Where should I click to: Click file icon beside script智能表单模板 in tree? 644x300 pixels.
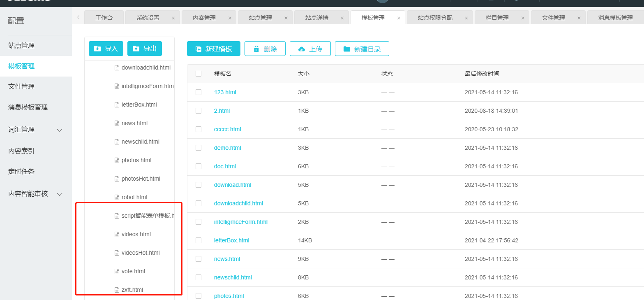click(x=117, y=216)
